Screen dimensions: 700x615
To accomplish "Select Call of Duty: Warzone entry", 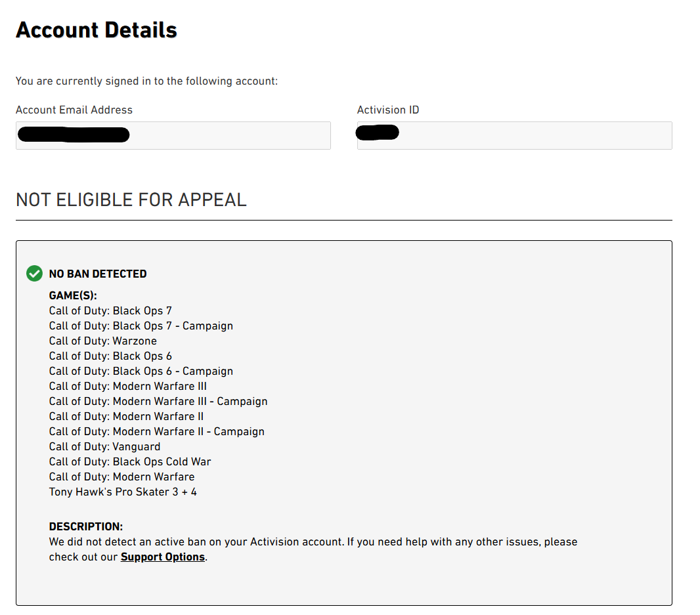I will click(103, 341).
